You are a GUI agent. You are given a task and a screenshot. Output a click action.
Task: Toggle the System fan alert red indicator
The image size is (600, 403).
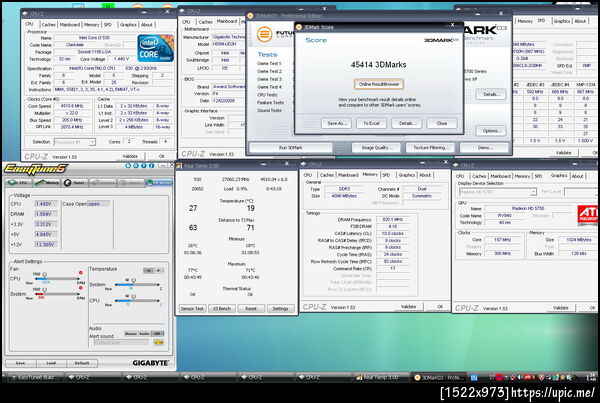pos(80,288)
